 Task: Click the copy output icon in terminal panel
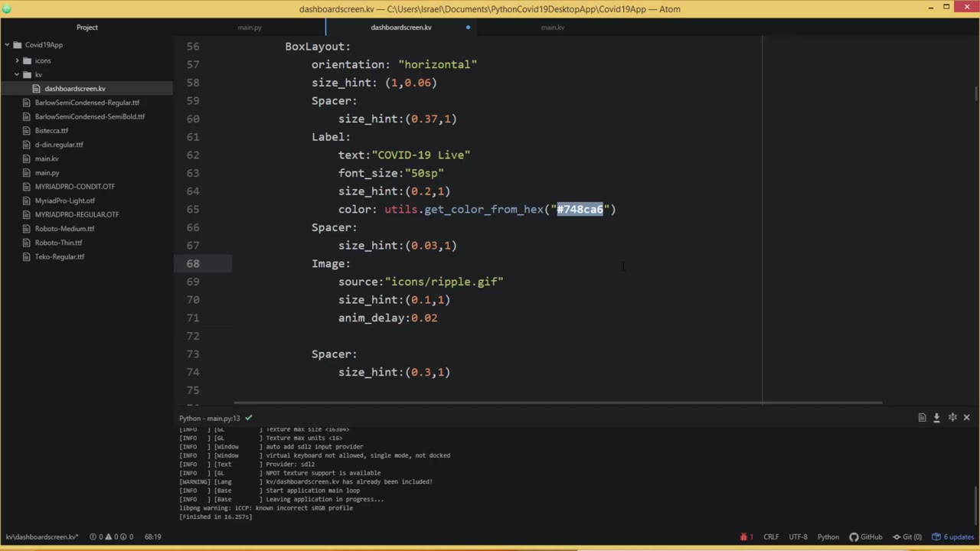coord(922,417)
